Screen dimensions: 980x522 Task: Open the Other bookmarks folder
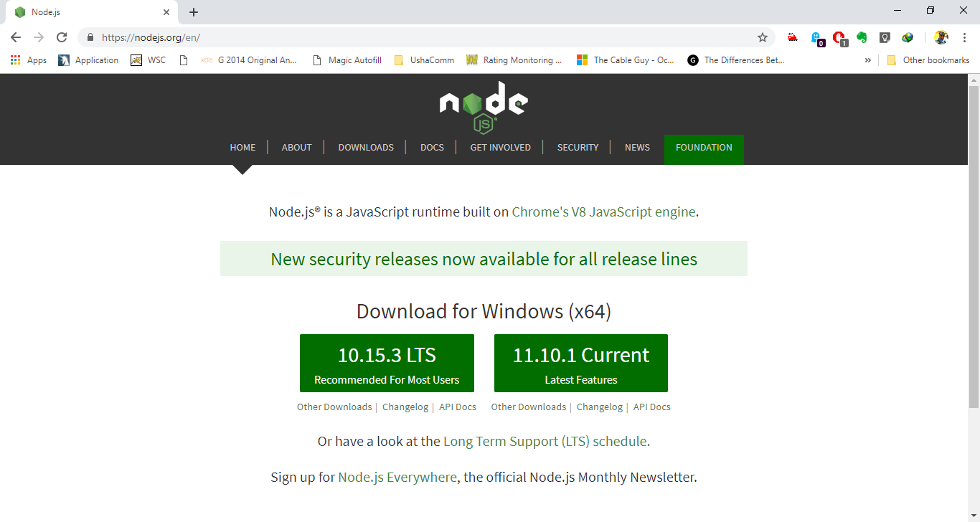click(x=928, y=60)
